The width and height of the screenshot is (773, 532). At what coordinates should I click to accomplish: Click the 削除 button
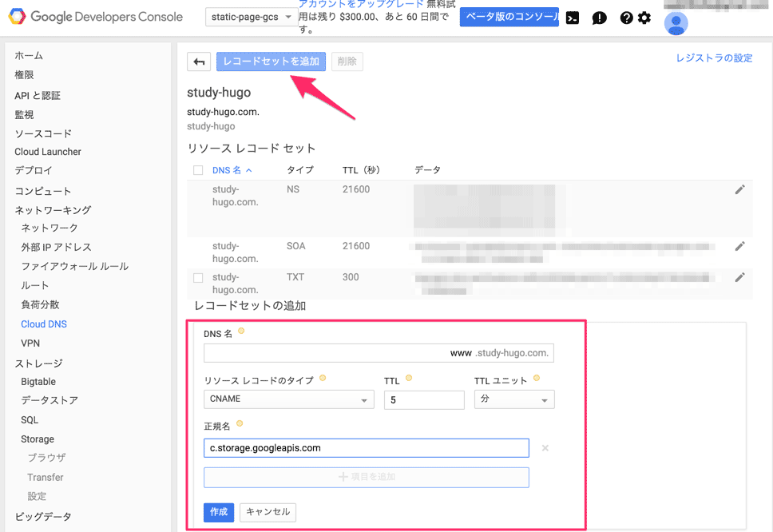click(347, 62)
